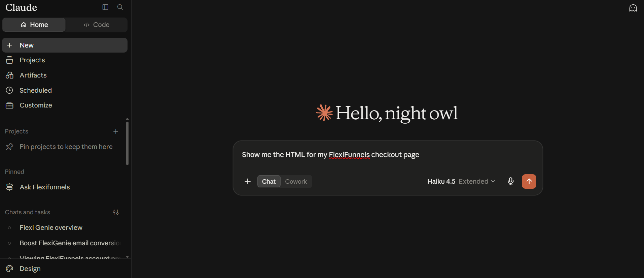Switch to the Home tab
Image resolution: width=644 pixels, height=278 pixels.
point(34,25)
